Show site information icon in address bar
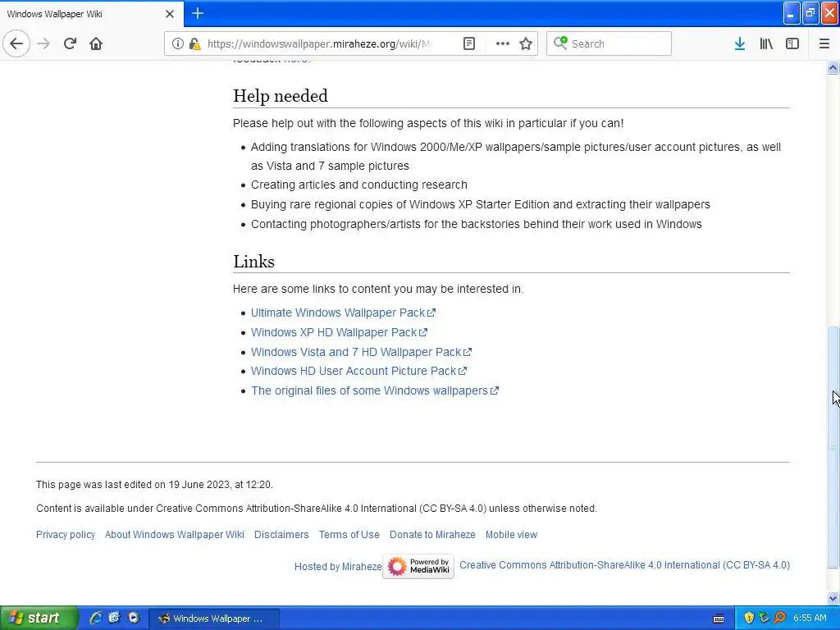Image resolution: width=840 pixels, height=630 pixels. pyautogui.click(x=177, y=44)
